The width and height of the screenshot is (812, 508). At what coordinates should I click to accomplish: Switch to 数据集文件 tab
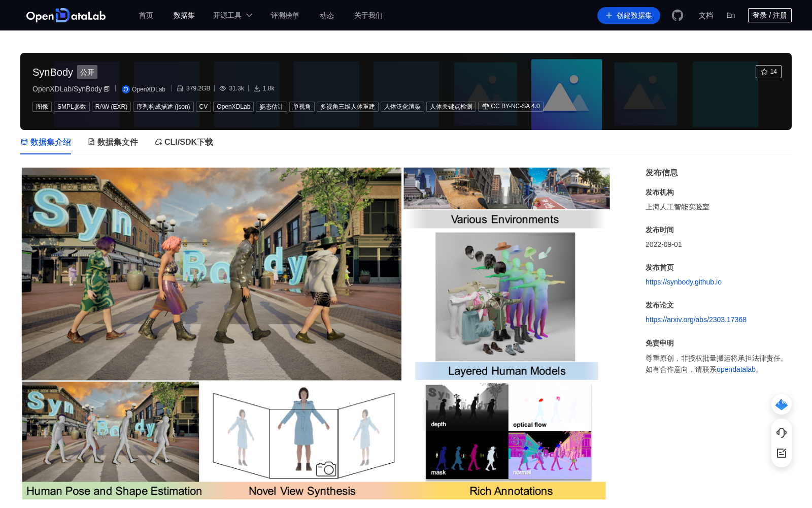[113, 142]
